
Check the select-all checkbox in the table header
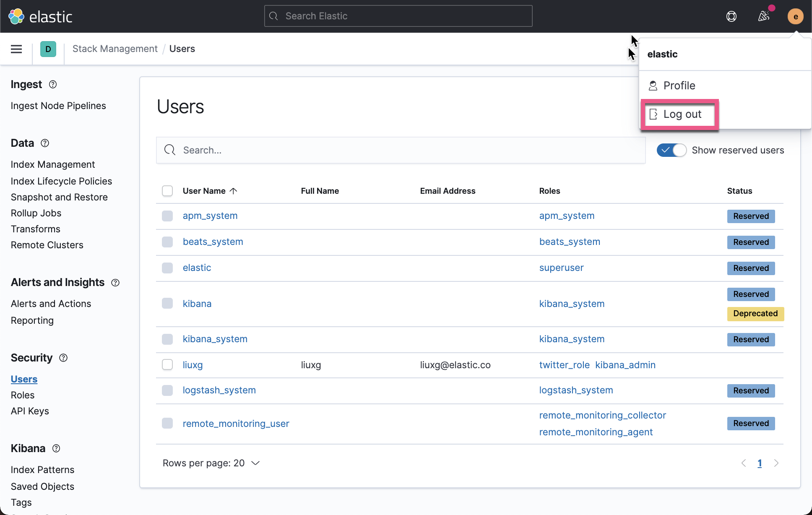click(x=167, y=190)
